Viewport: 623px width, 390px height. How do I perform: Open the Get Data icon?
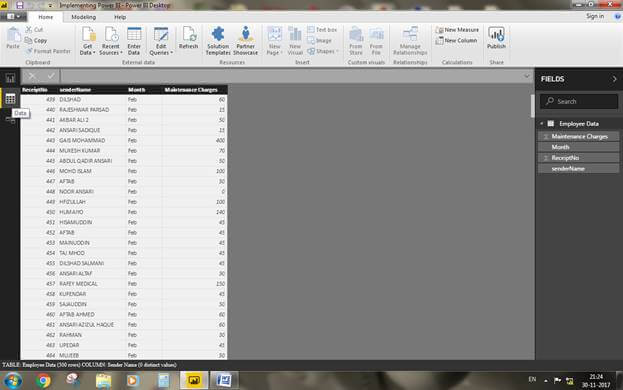click(x=88, y=35)
